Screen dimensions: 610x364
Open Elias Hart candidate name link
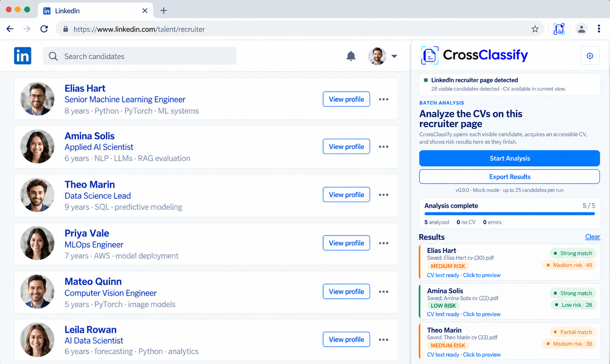click(x=85, y=88)
